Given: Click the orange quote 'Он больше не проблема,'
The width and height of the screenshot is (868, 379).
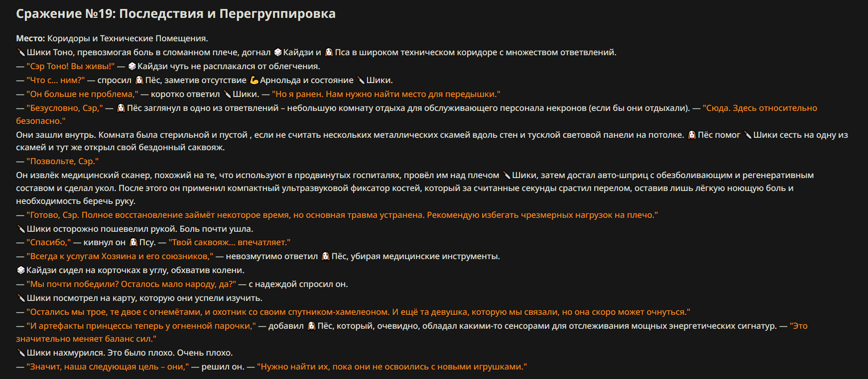Looking at the screenshot, I should (82, 94).
